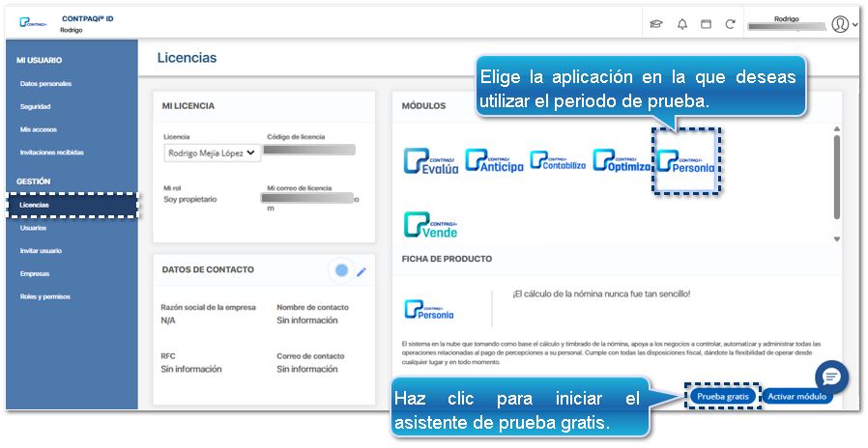Click Personia logo in Ficha de producto
This screenshot has height=448, width=868.
tap(428, 310)
